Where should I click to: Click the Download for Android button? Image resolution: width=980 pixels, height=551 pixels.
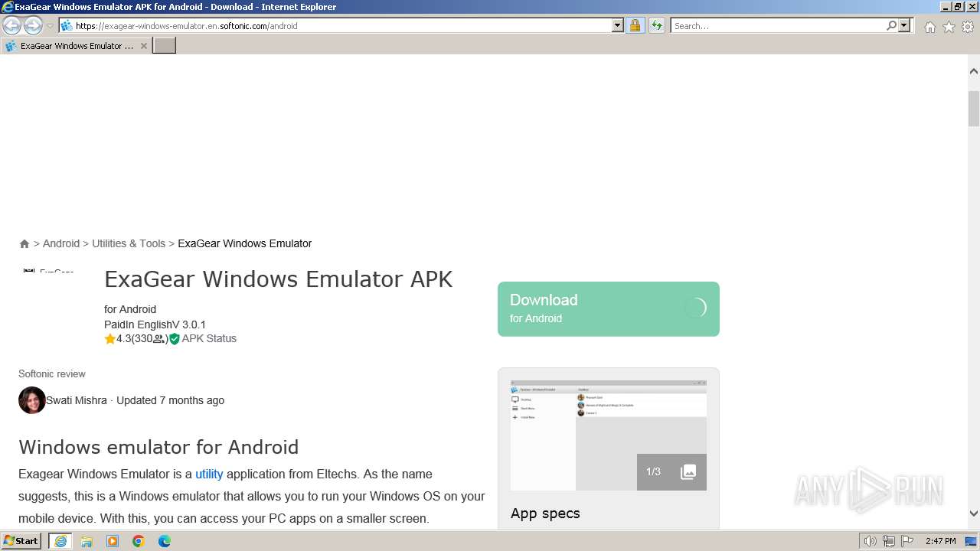click(x=609, y=309)
